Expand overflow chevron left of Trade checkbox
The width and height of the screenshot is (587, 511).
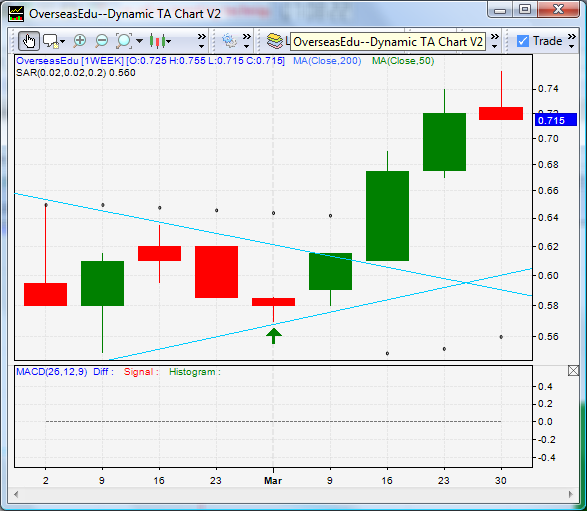495,41
